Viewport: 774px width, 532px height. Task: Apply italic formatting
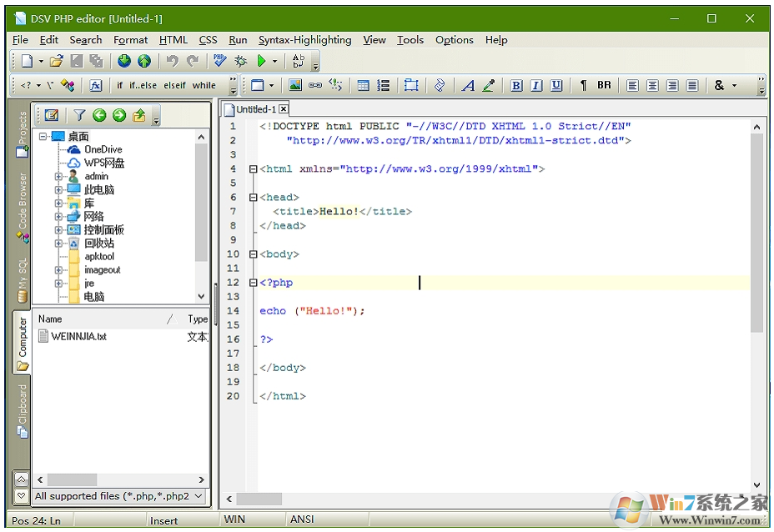[x=535, y=84]
